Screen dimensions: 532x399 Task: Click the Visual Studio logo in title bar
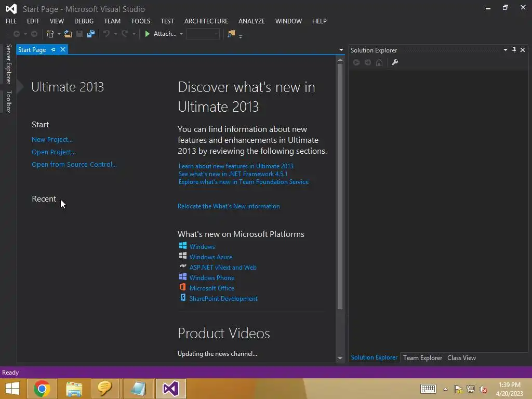[11, 9]
